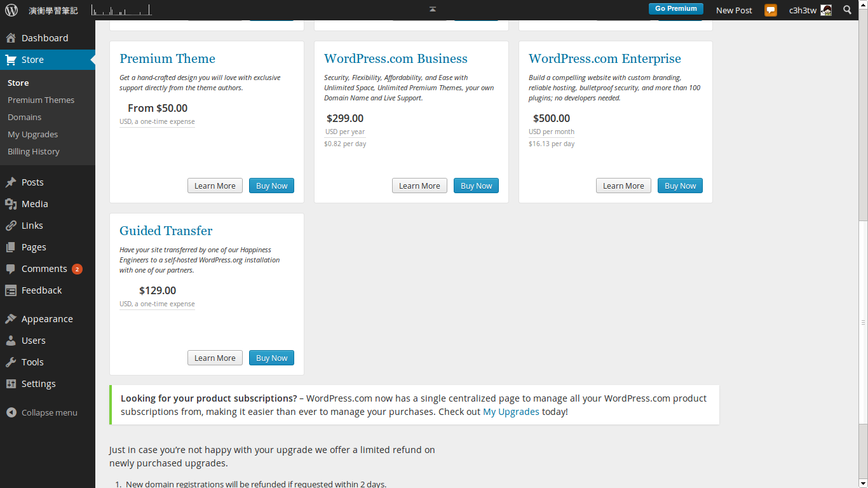Click the From $50.00 price
The image size is (868, 488).
pyautogui.click(x=158, y=108)
